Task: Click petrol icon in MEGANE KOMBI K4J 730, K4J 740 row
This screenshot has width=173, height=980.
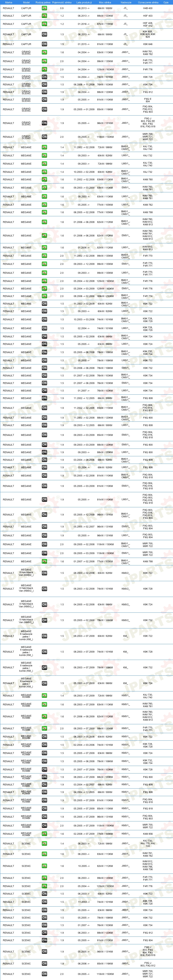Action: pos(44,696)
